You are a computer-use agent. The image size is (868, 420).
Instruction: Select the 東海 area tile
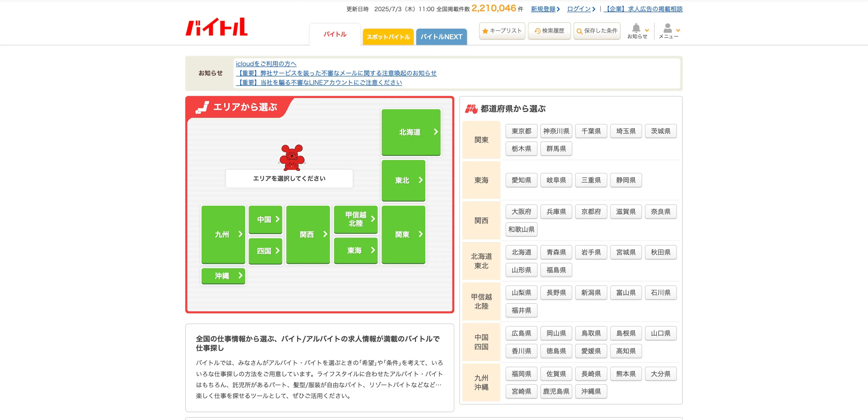(x=356, y=250)
